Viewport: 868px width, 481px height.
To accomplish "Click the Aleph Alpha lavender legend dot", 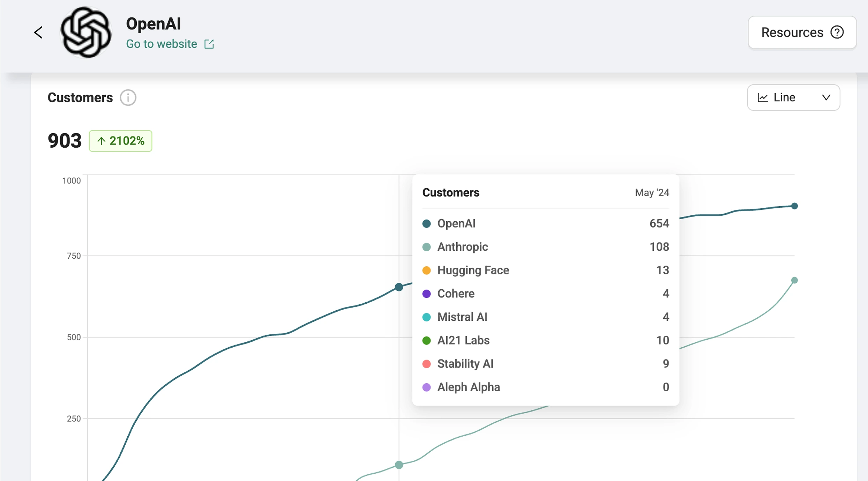I will [x=426, y=387].
